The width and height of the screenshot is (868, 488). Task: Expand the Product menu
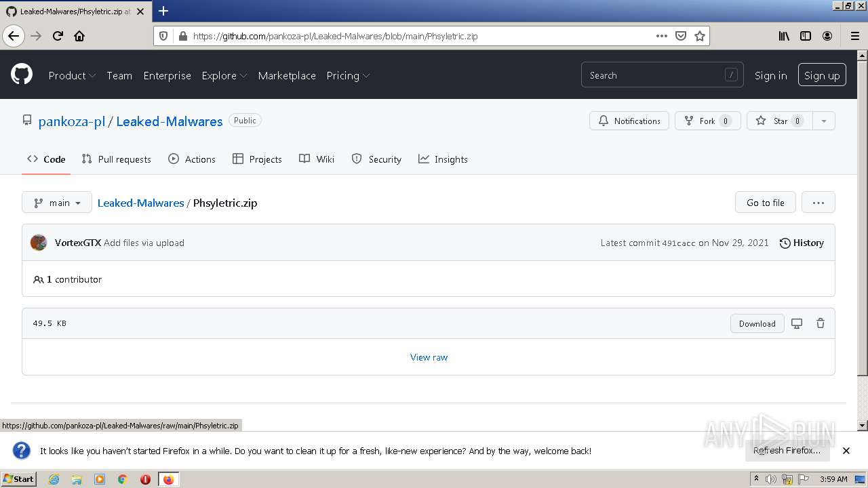pos(72,75)
